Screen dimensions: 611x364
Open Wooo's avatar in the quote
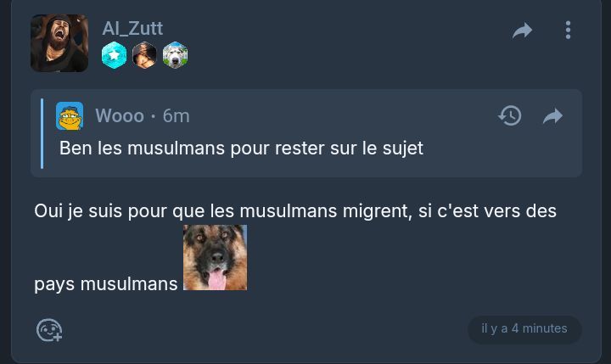(x=70, y=115)
